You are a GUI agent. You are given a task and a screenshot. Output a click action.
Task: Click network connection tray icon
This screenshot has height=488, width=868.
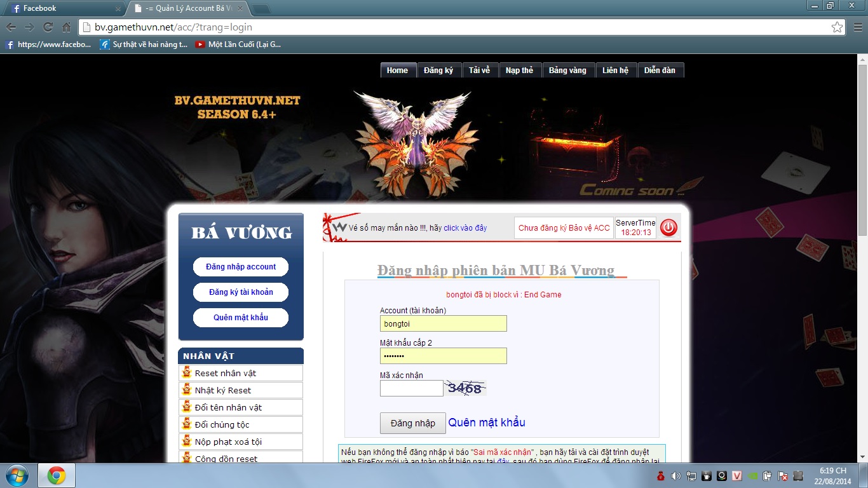point(691,476)
